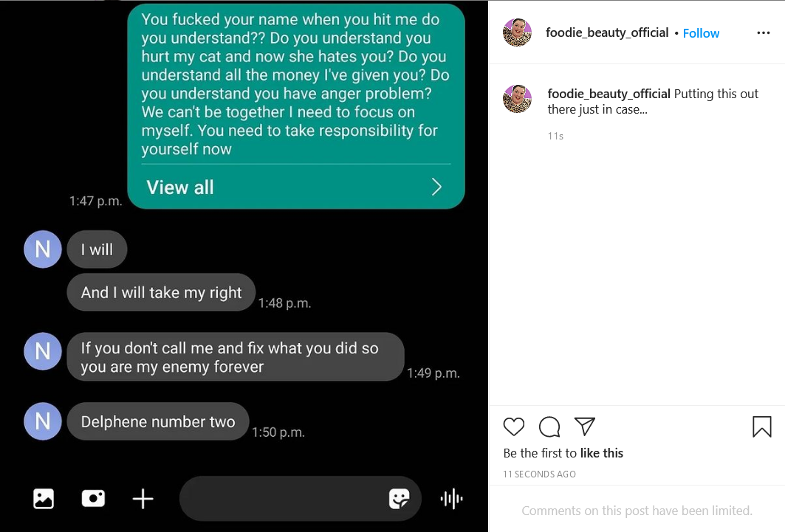785x532 pixels.
Task: Open the camera icon in the chat toolbar
Action: (93, 498)
